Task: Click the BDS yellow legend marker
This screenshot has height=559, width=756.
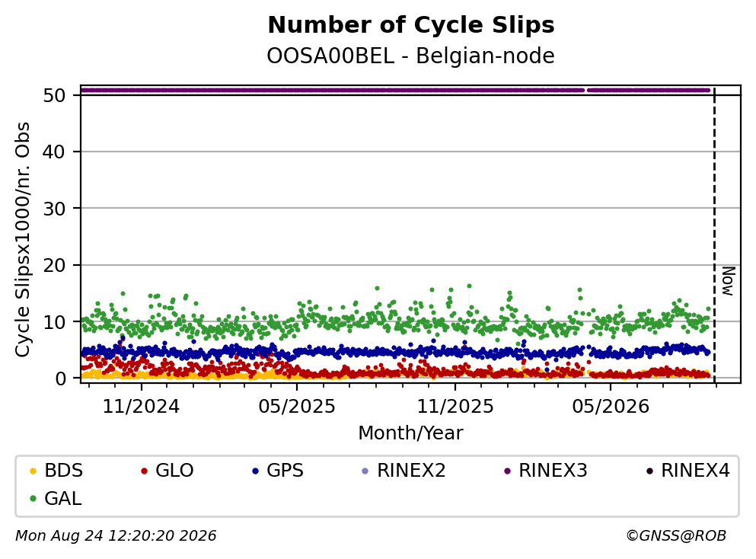Action: [x=33, y=471]
